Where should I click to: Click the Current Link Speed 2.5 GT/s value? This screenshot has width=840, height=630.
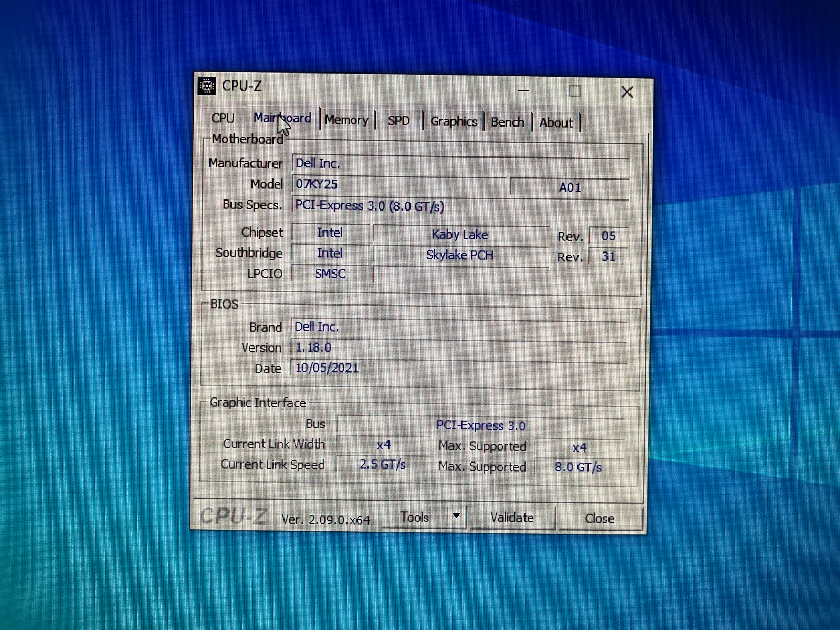(383, 465)
